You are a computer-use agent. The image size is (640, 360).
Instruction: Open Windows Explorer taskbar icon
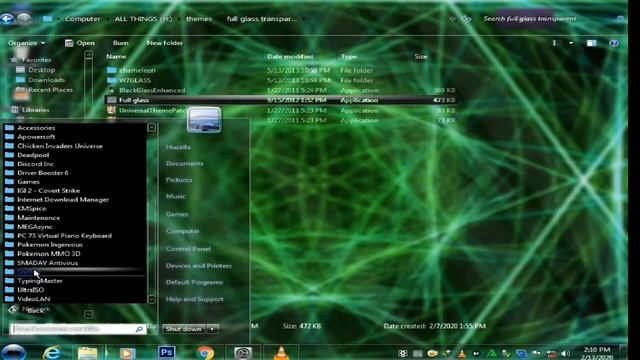(87, 353)
